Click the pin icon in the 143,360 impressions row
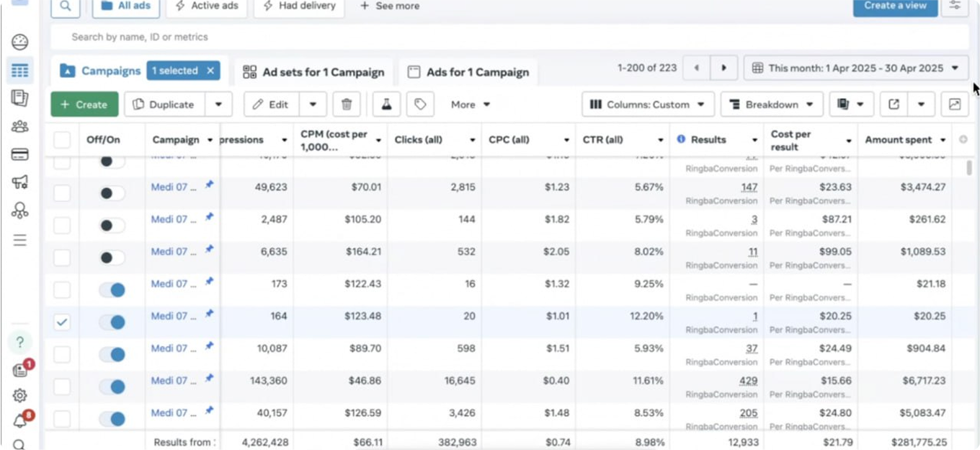 point(209,379)
